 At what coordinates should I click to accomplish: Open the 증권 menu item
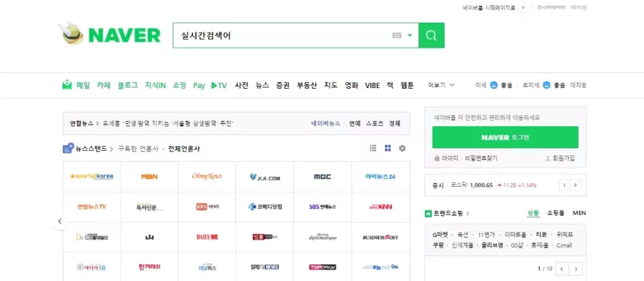tap(283, 85)
